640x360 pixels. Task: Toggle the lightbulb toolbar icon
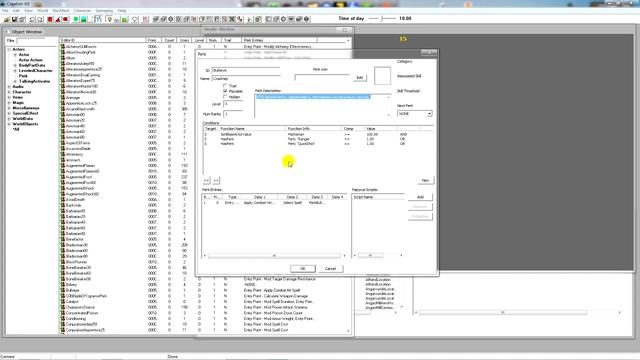pos(109,19)
